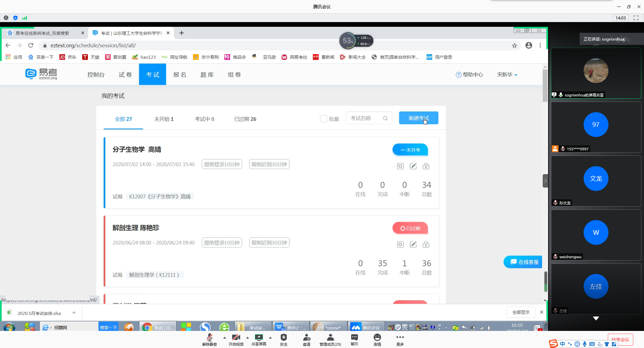644x348 pixels.
Task: Open the edit icon for 分子生物学 高婧 exam
Action: tap(413, 166)
